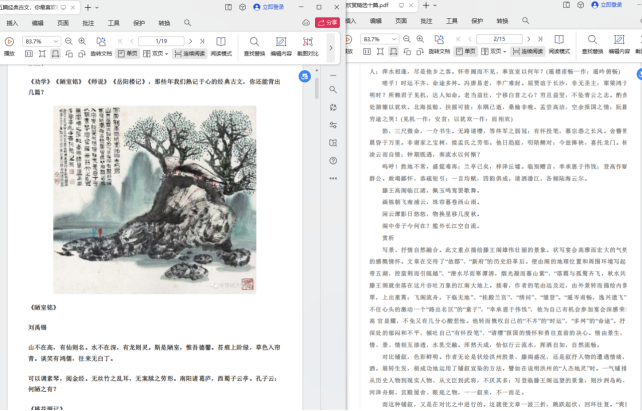The height and width of the screenshot is (411, 642).
Task: Rotate clockwise icon in left window
Action: [82, 54]
